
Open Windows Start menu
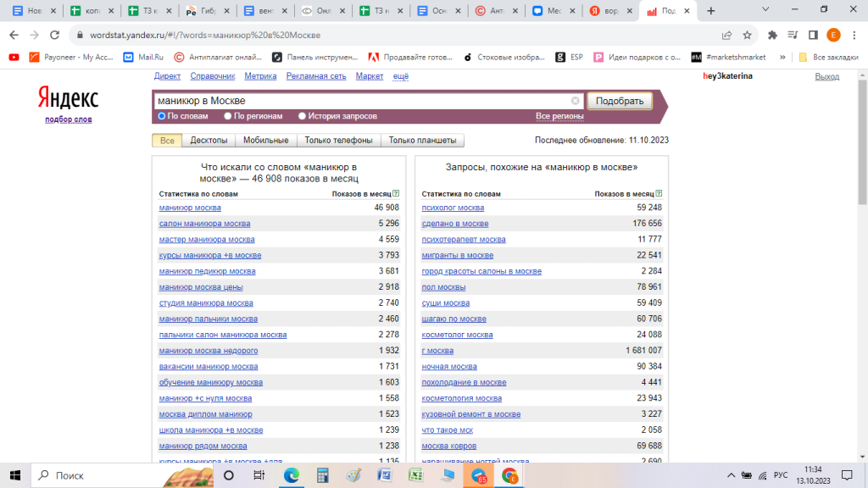(15, 475)
